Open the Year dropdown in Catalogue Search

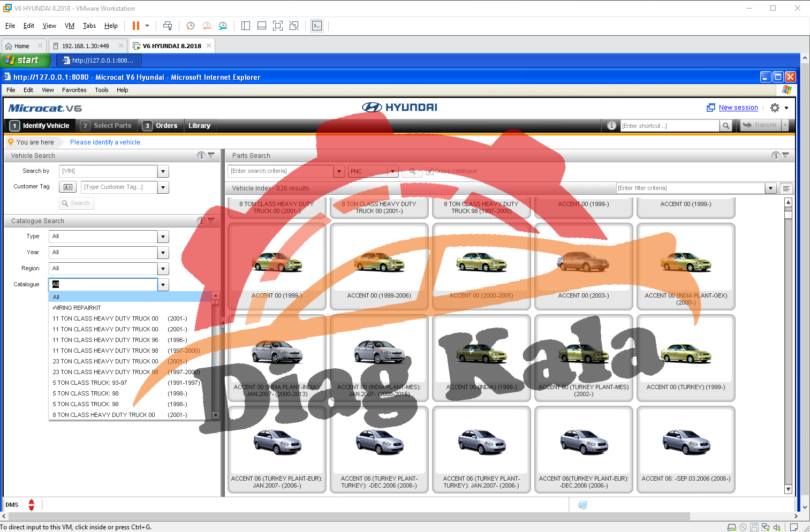[163, 253]
